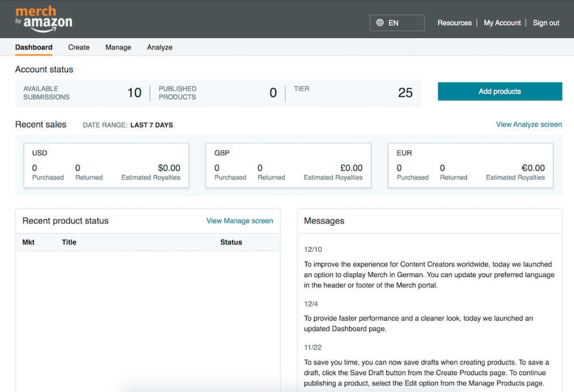
Task: Click the Available Submissions value 10
Action: point(135,93)
